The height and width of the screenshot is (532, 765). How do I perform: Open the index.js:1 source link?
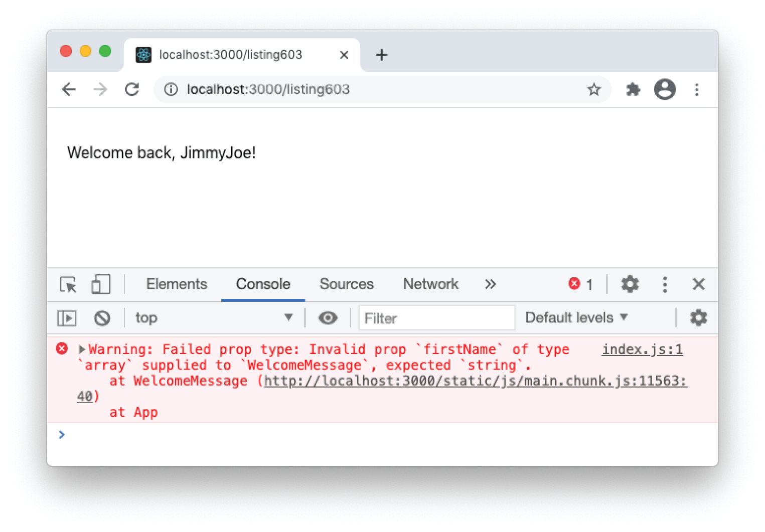click(x=642, y=348)
